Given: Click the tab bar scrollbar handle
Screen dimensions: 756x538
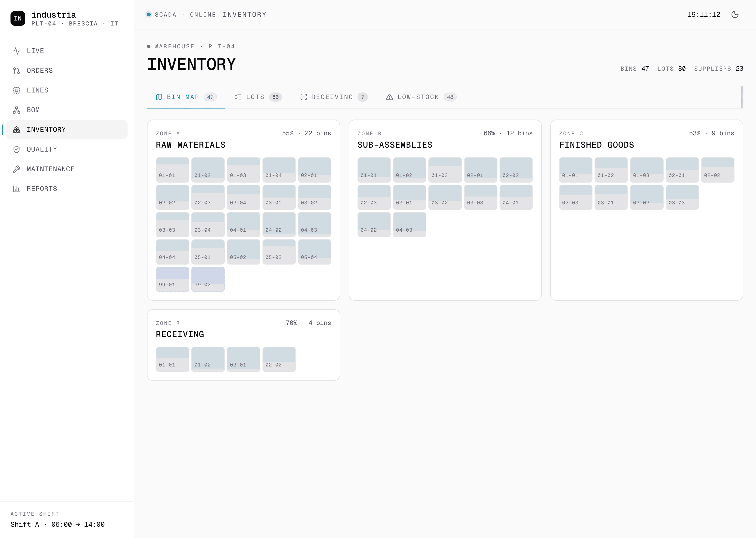Looking at the screenshot, I should [x=742, y=97].
